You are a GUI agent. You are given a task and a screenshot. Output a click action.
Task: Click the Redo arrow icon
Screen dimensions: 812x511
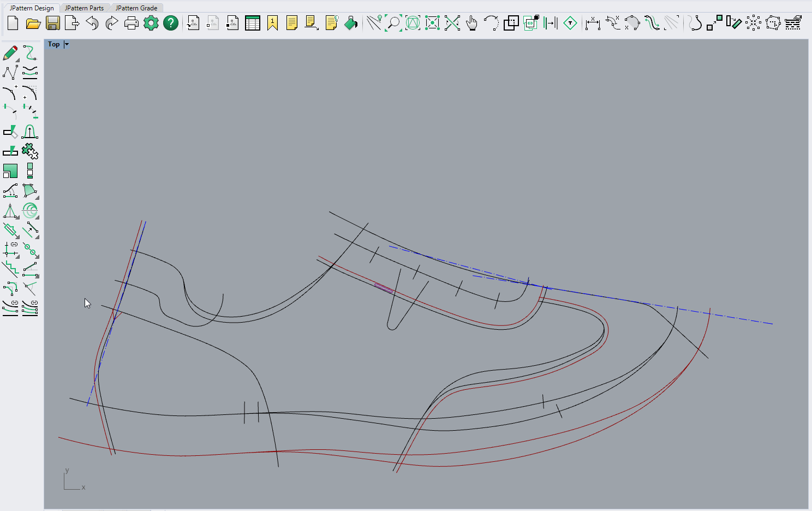(112, 23)
